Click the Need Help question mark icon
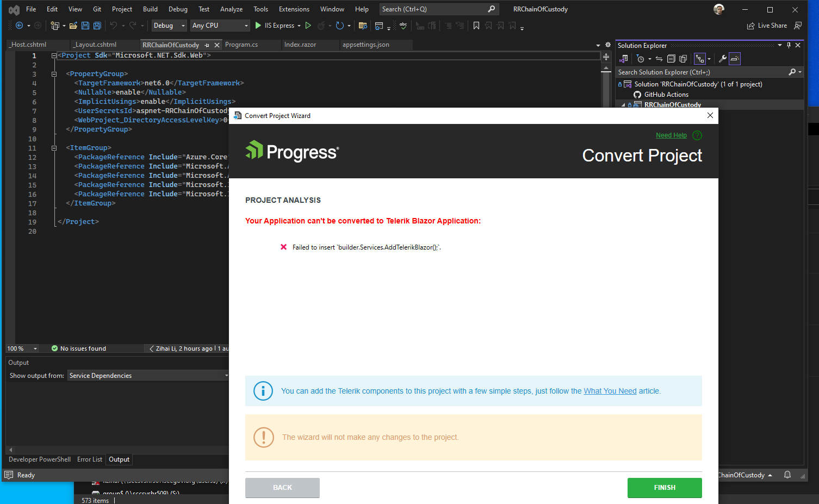 697,135
